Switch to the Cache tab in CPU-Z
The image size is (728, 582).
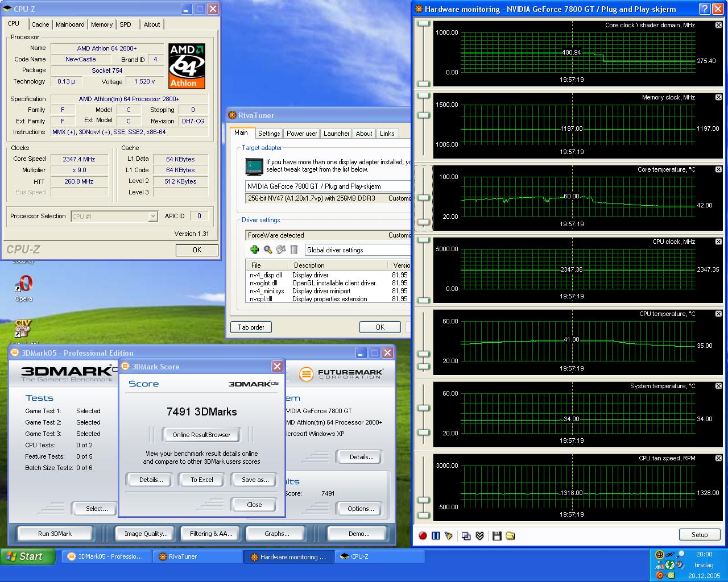(x=40, y=24)
